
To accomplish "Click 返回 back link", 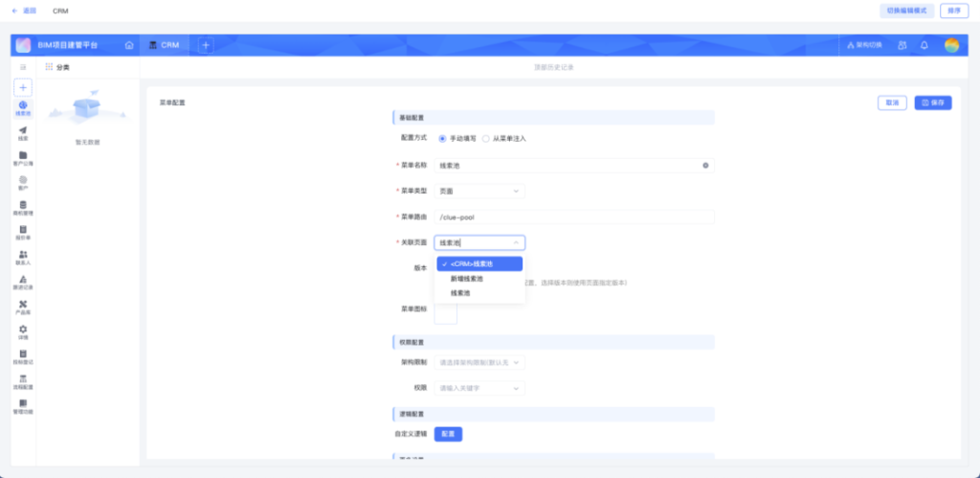I will pyautogui.click(x=24, y=11).
